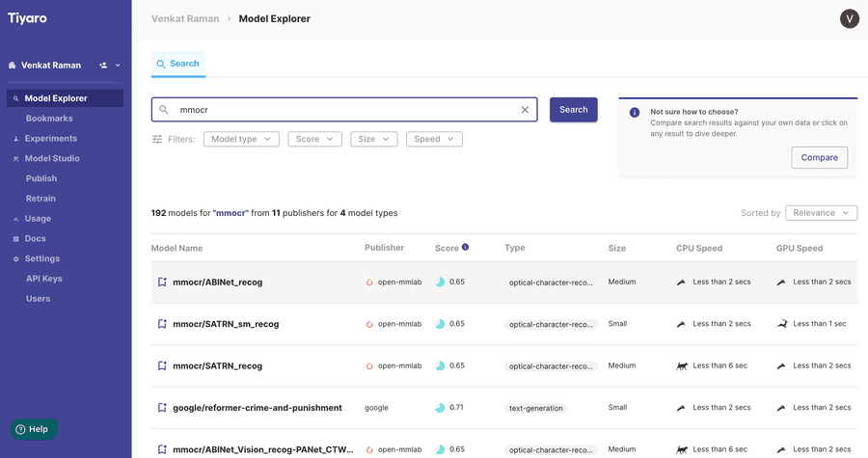Open Experiments in the sidebar

pyautogui.click(x=51, y=138)
